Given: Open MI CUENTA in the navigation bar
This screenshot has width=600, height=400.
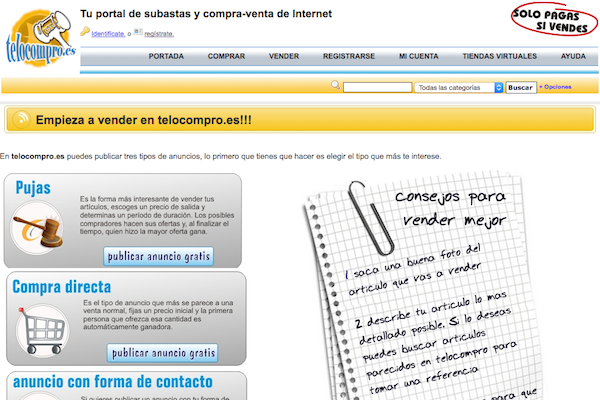Looking at the screenshot, I should (419, 56).
